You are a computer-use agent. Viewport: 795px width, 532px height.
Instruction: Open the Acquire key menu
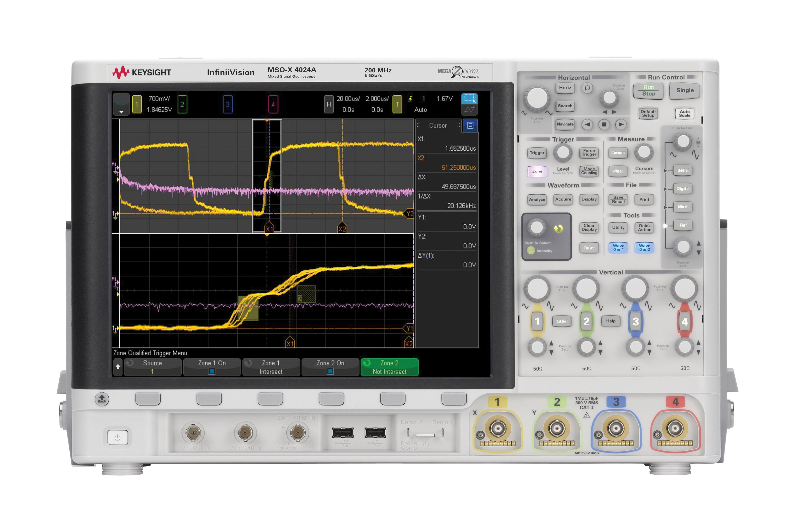pyautogui.click(x=563, y=200)
